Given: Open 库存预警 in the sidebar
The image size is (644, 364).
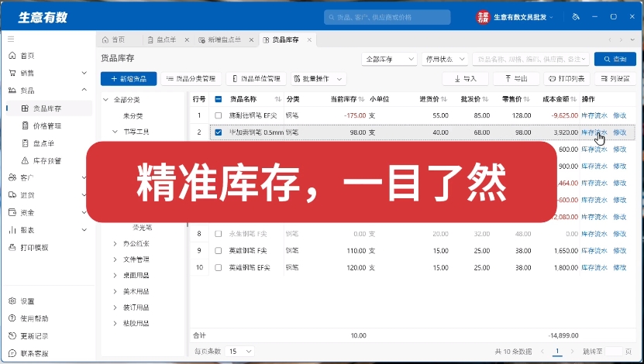Looking at the screenshot, I should [47, 160].
